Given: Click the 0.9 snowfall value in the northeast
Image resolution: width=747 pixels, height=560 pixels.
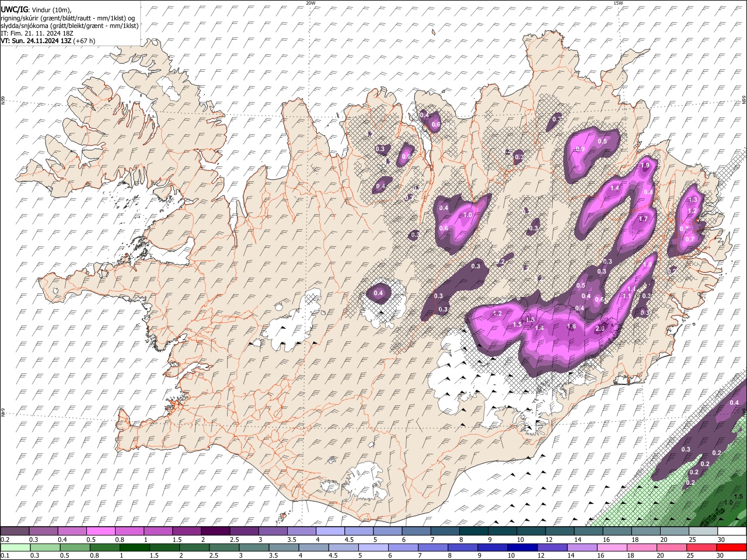Looking at the screenshot, I should (580, 149).
